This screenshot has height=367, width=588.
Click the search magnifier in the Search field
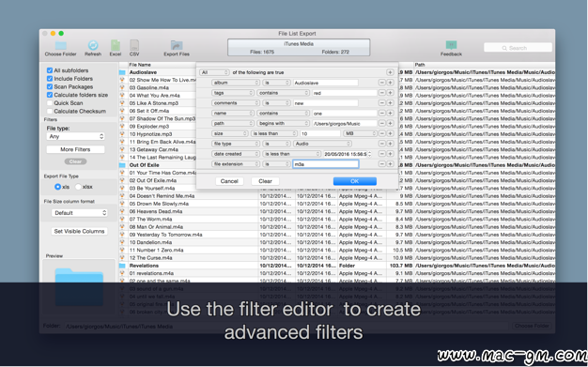pyautogui.click(x=504, y=48)
